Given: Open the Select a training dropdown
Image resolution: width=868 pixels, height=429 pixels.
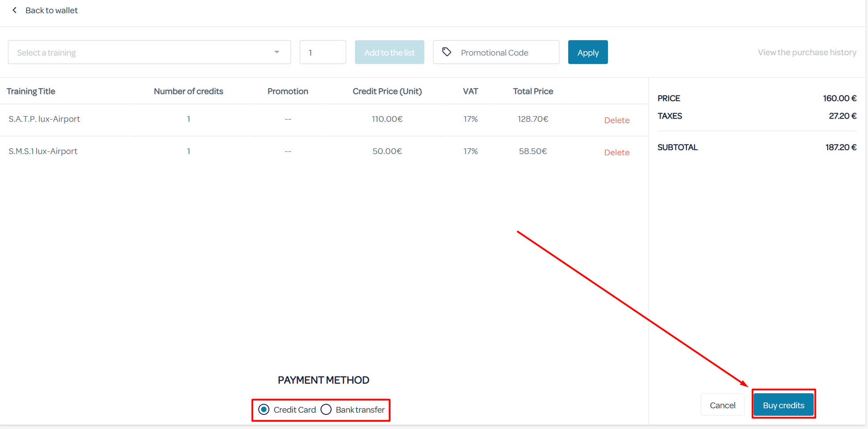Looking at the screenshot, I should point(141,53).
